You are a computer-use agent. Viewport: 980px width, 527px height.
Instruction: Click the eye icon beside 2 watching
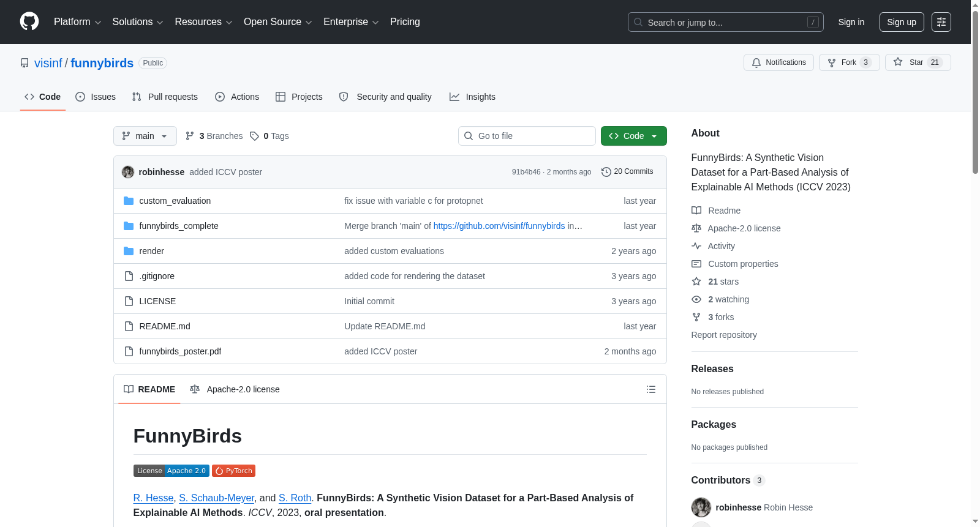coord(696,299)
